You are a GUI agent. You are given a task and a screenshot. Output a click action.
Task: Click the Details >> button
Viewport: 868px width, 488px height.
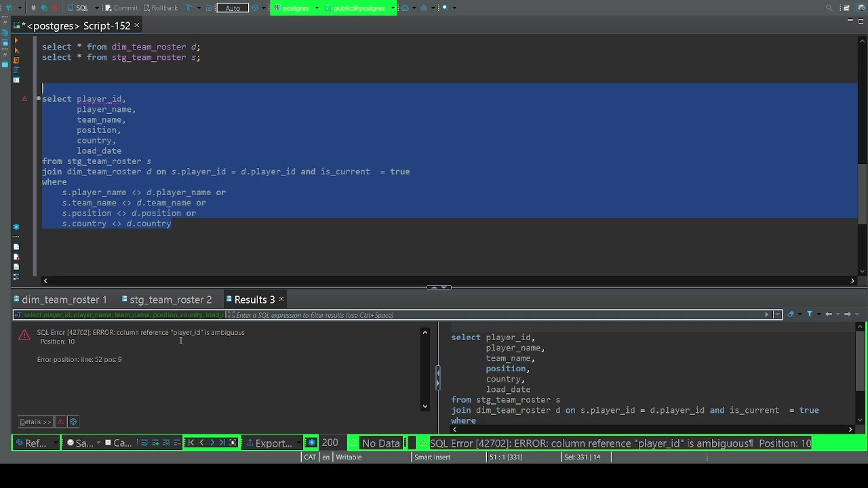(35, 422)
